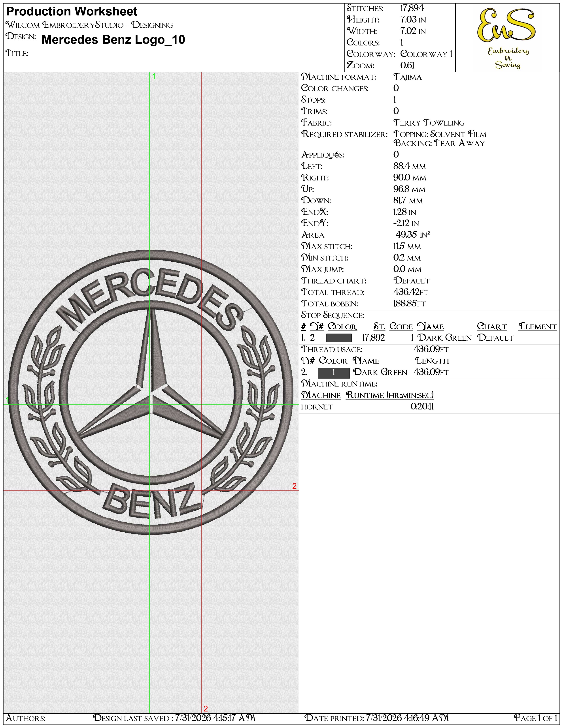The height and width of the screenshot is (728, 563).
Task: Select the machine name "hornet"
Action: [317, 407]
